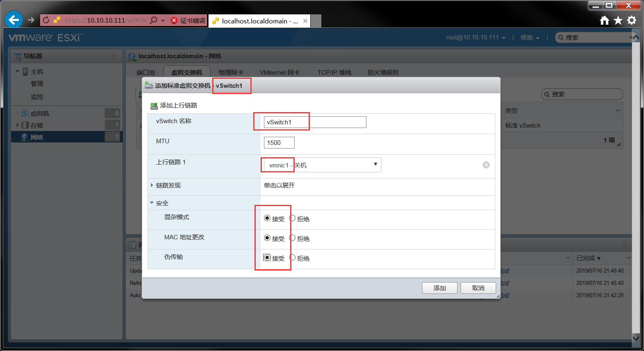Image resolution: width=644 pixels, height=351 pixels.
Task: Click the click-to-expand text for link discovery
Action: [x=279, y=186]
